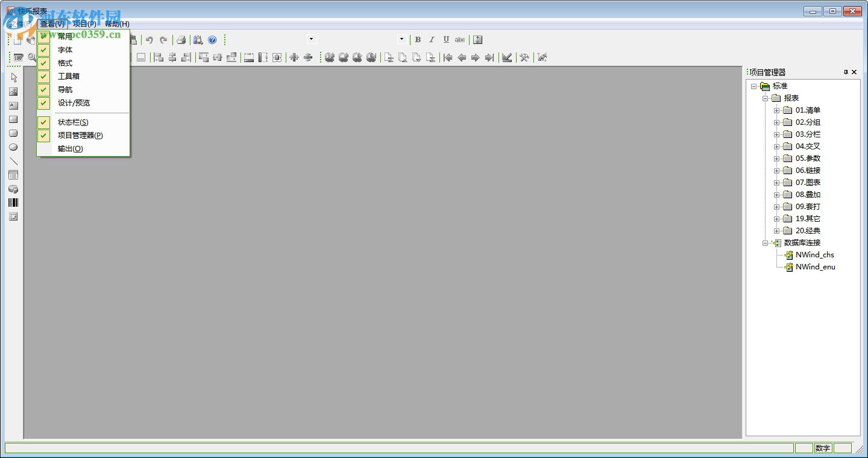Open the font size dropdown

[401, 39]
